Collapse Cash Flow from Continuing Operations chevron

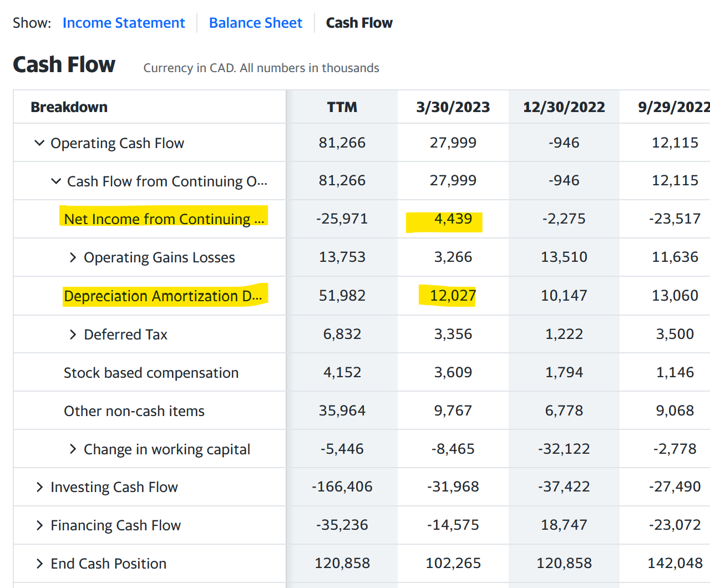(x=56, y=181)
